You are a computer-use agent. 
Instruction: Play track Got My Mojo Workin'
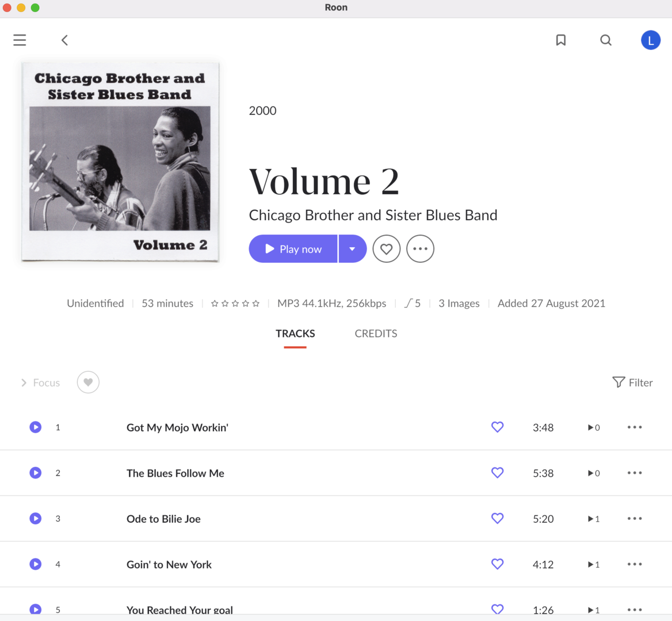[x=36, y=427]
